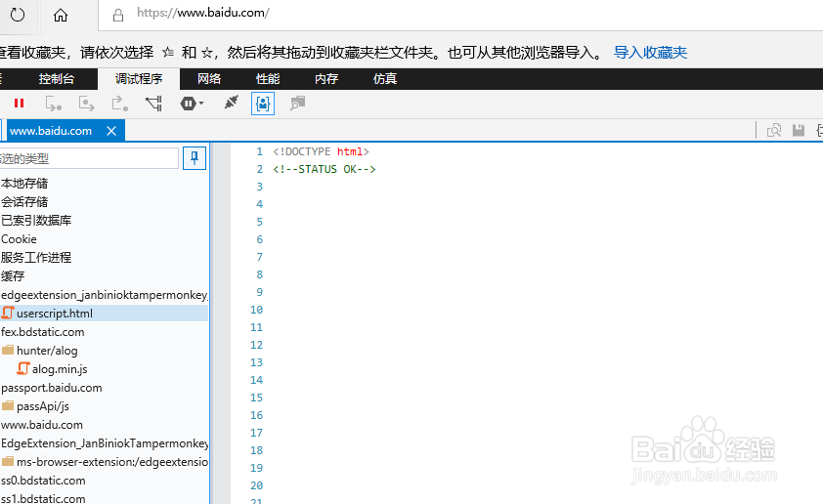Expand the hunter/alog folder

click(47, 351)
